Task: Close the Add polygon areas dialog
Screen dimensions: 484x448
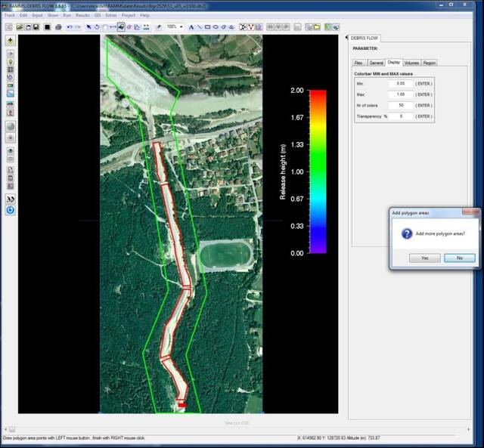Action: 470,212
